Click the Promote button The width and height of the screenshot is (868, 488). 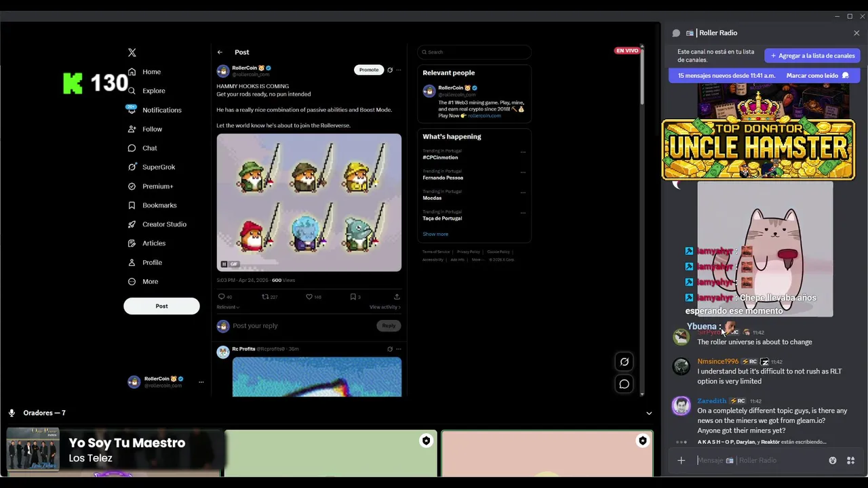369,70
